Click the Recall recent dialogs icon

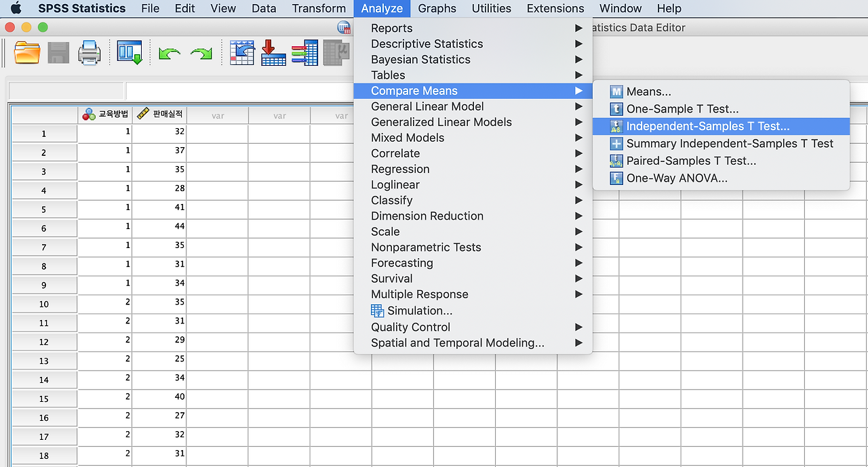click(129, 53)
